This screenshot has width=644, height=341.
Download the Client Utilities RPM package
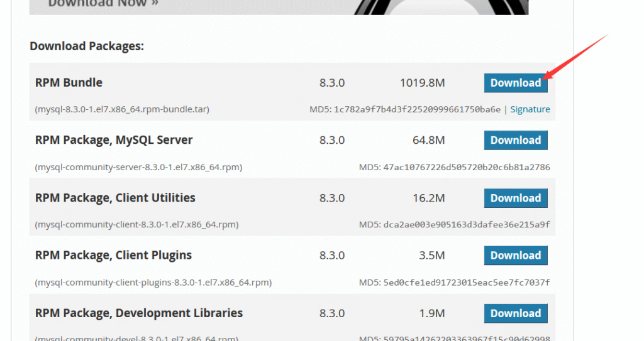515,198
